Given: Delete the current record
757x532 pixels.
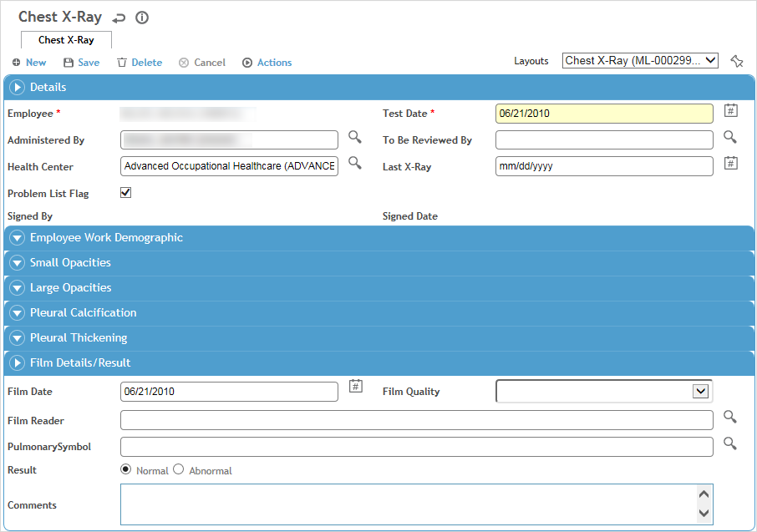Looking at the screenshot, I should point(140,63).
